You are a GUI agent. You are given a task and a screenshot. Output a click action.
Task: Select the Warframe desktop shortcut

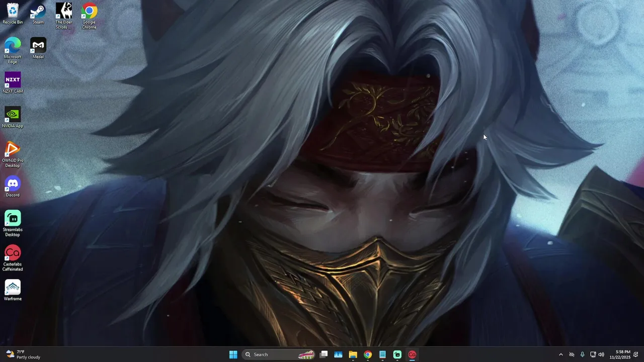(x=13, y=291)
